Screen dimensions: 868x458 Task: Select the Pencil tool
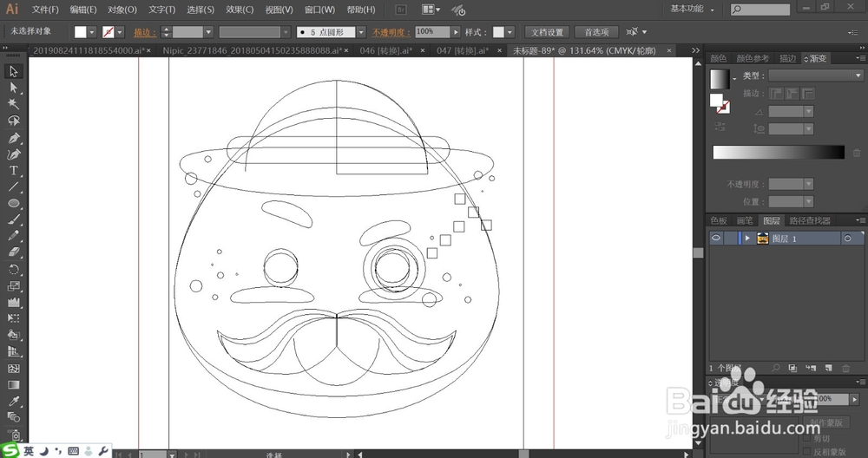[x=13, y=236]
